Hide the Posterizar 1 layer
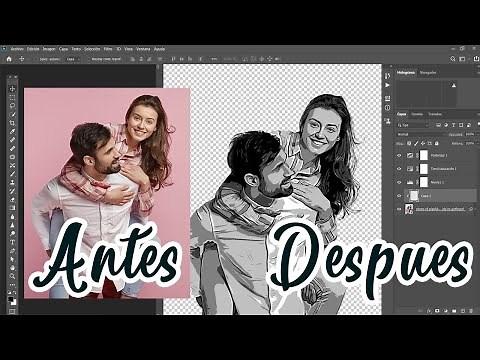 (399, 155)
